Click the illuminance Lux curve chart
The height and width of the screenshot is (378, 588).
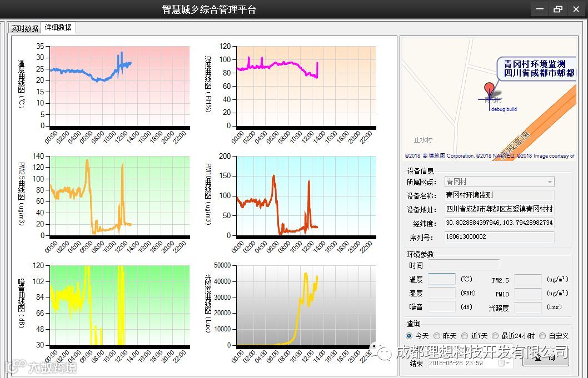tap(306, 305)
